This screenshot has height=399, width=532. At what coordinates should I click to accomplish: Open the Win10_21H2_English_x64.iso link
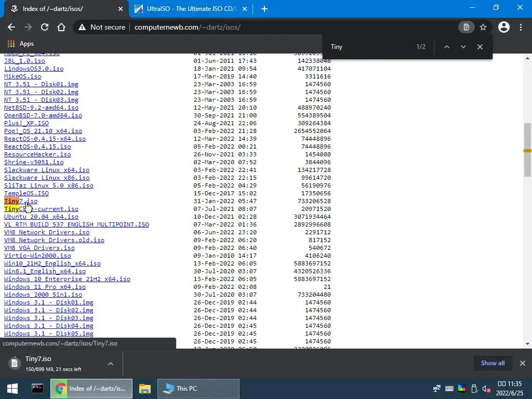[52, 263]
